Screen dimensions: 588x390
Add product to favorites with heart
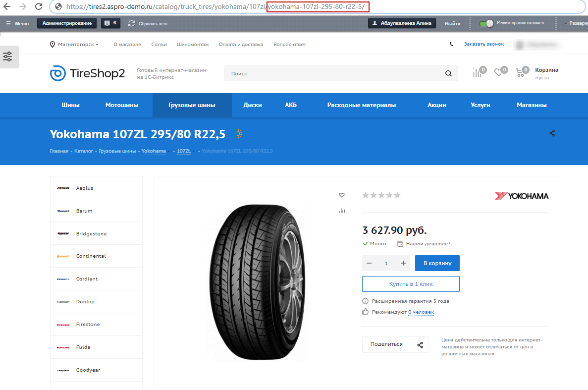click(342, 195)
